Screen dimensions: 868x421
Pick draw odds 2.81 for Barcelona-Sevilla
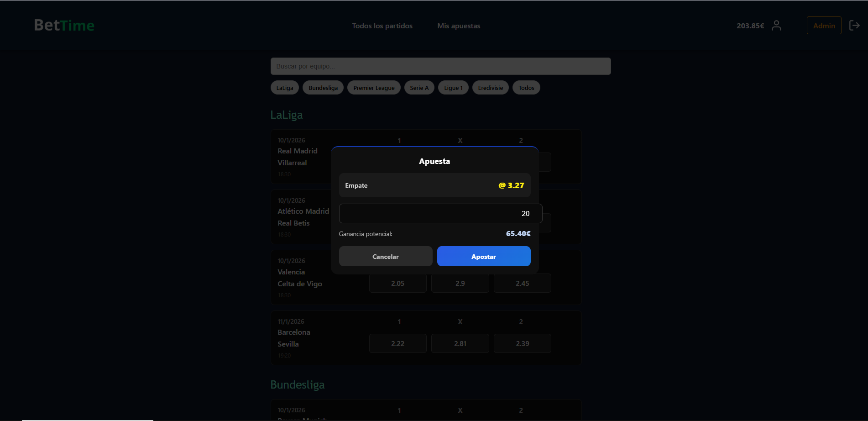[460, 343]
